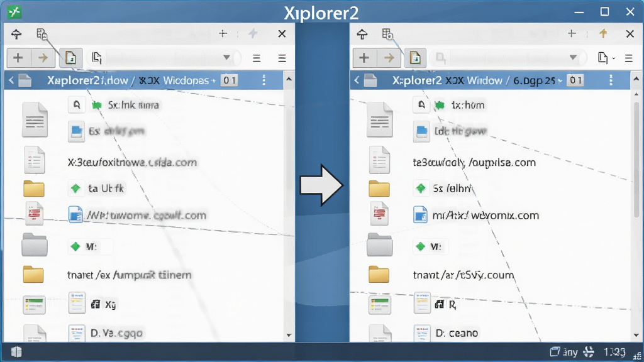
Task: Open the hamburger menu in right pane toolbar
Action: point(628,58)
